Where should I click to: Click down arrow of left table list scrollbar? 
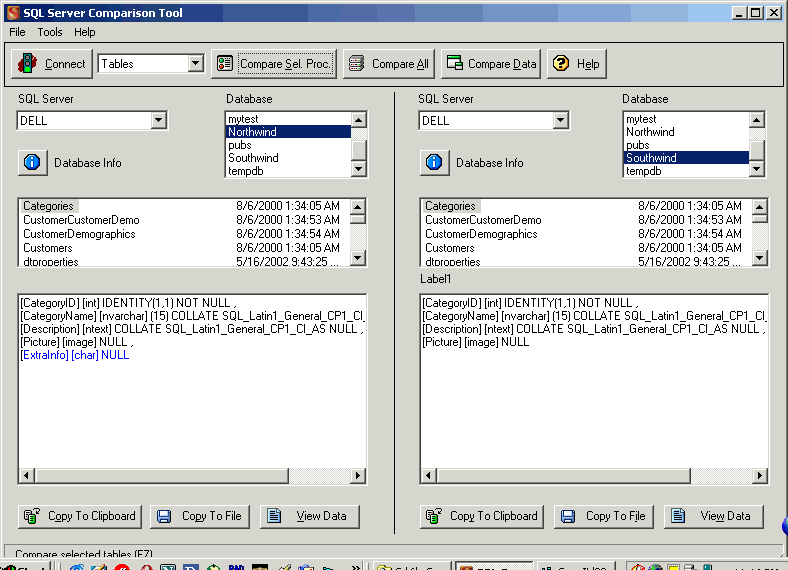[x=357, y=258]
